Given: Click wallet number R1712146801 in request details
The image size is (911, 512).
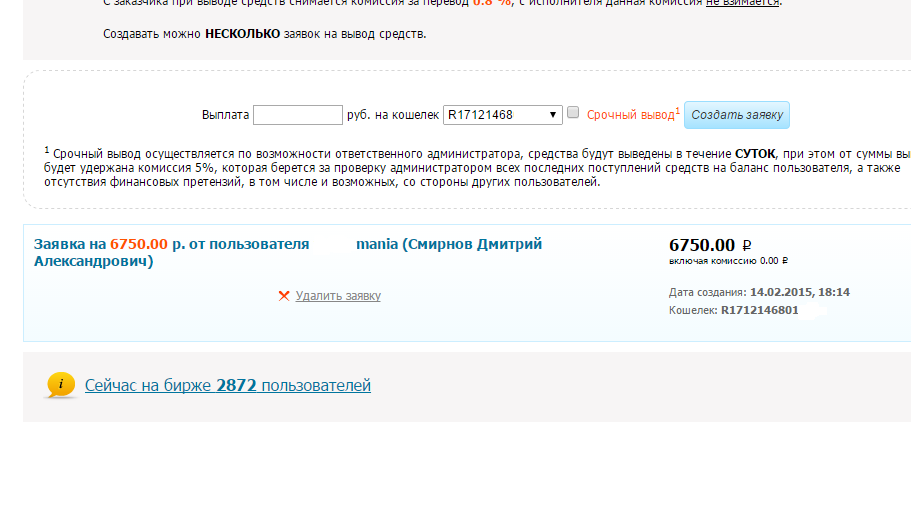Looking at the screenshot, I should tap(759, 310).
